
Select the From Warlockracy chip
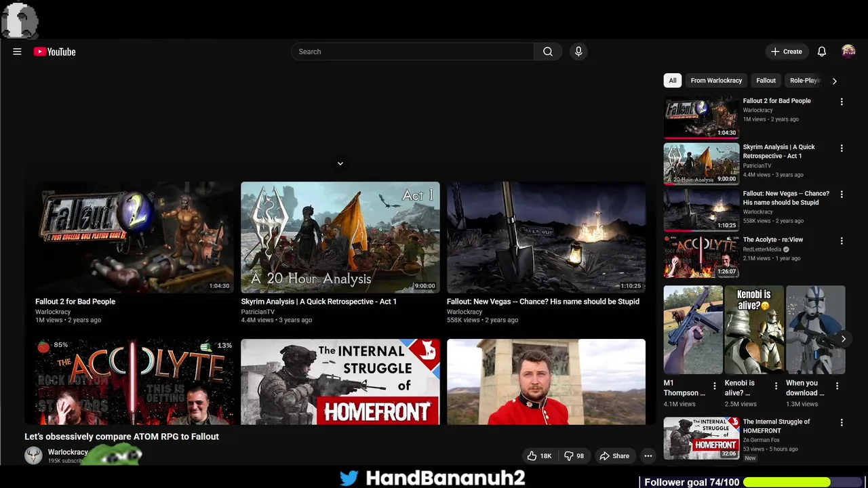(x=716, y=81)
